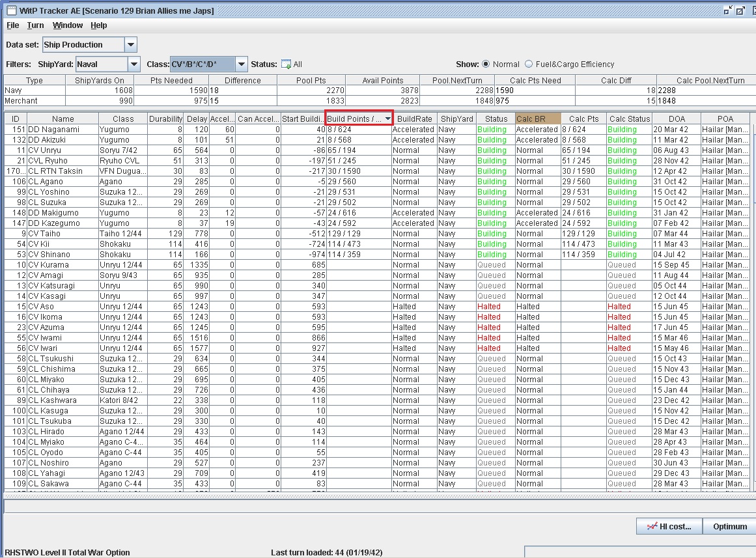Open the Window menu
The width and height of the screenshot is (756, 558).
(68, 25)
